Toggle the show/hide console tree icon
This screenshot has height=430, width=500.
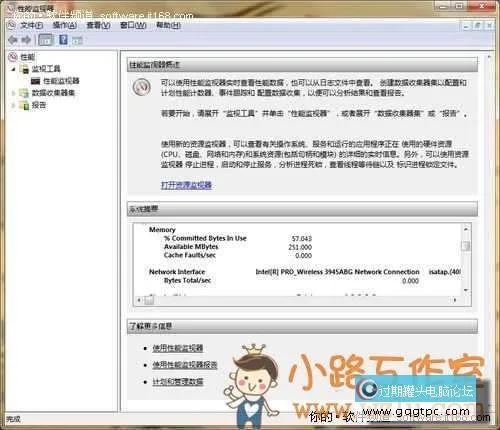point(46,40)
